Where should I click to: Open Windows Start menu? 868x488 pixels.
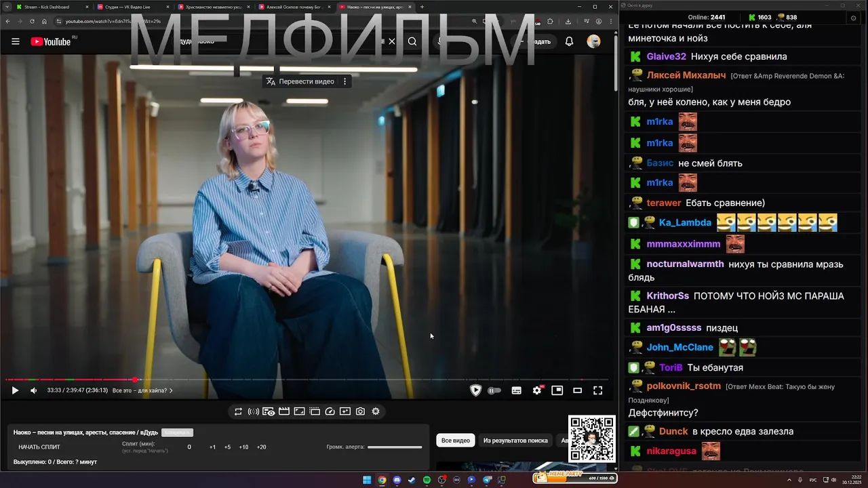pos(367,480)
